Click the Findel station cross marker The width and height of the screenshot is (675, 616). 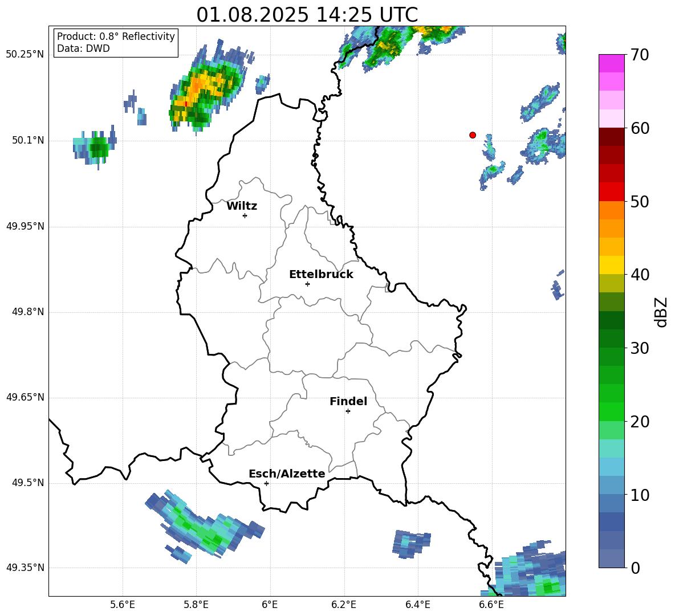348,411
